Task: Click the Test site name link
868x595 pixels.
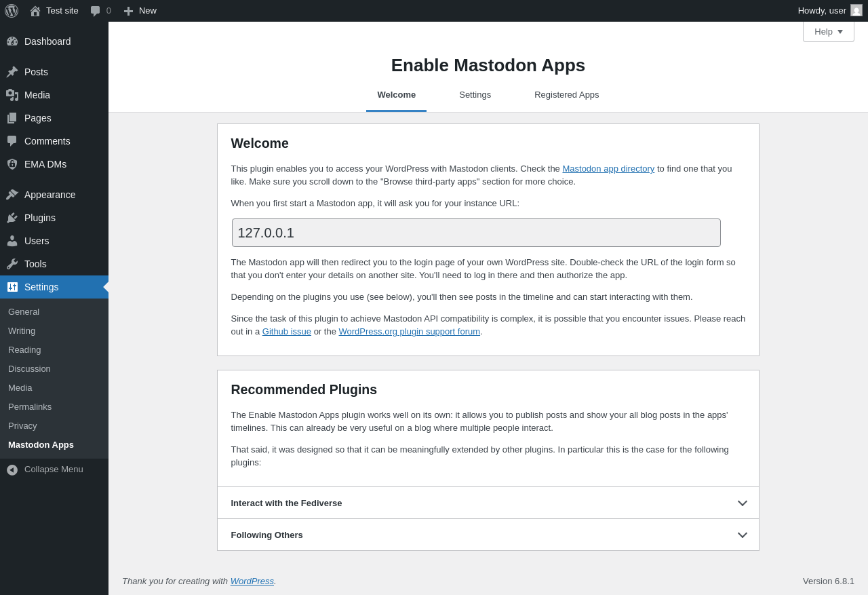Action: (x=62, y=11)
